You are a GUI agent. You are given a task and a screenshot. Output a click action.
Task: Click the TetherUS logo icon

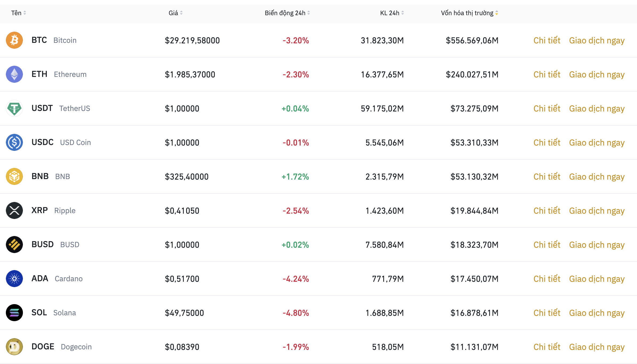point(14,108)
